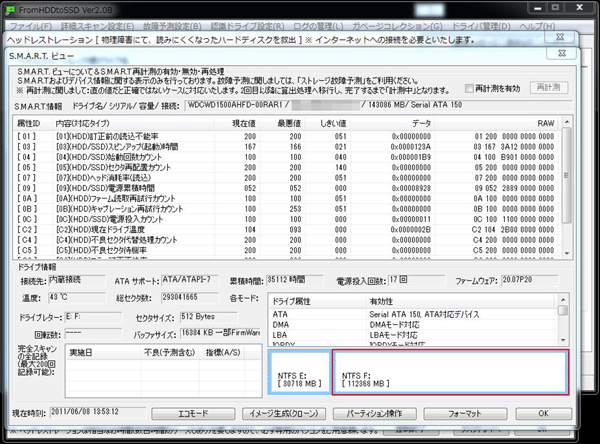
Task: Click the フォーマット button
Action: click(x=465, y=414)
